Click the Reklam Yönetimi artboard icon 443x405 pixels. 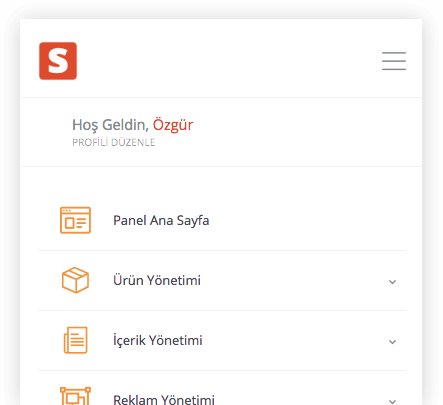coord(75,397)
